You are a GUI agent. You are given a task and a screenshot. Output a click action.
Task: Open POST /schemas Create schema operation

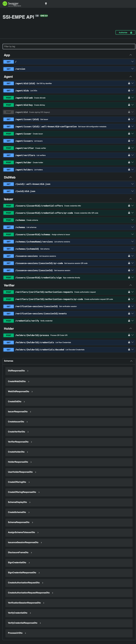[x=69, y=220]
